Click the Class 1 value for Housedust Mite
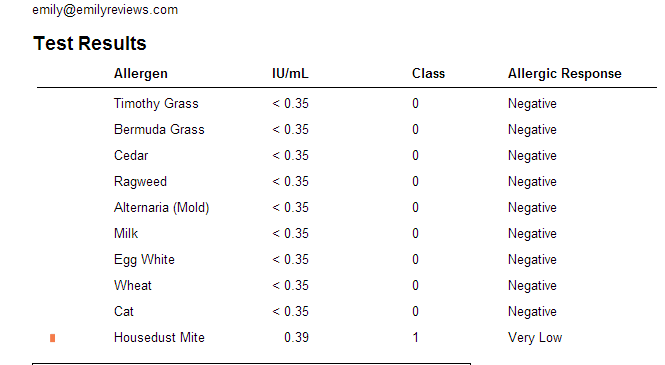The image size is (665, 365). pyautogui.click(x=415, y=337)
